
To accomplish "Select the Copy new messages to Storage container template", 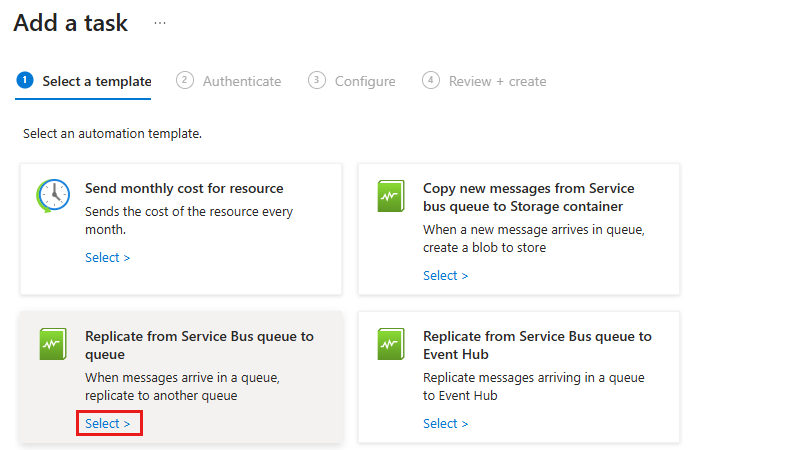I will 445,276.
